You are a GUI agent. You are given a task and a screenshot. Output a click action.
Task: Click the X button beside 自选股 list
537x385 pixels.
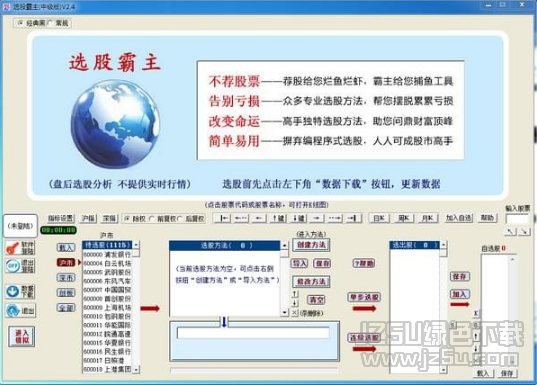tap(476, 313)
